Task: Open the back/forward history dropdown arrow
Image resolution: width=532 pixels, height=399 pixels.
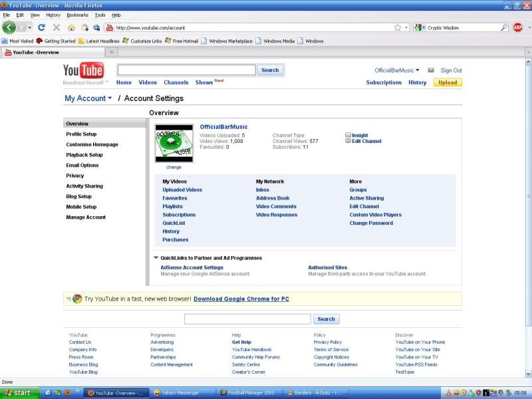Action: (x=30, y=27)
